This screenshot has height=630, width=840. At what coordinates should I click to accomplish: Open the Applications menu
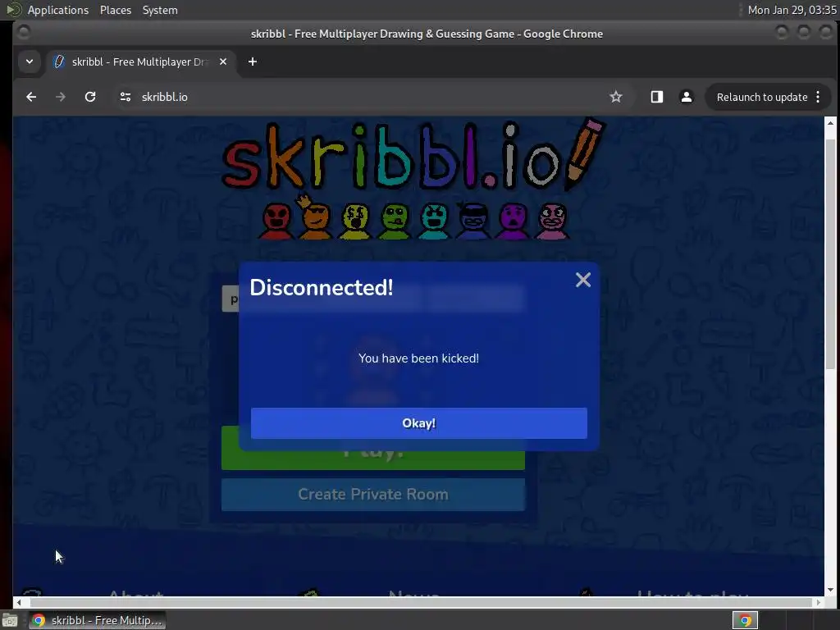(58, 10)
